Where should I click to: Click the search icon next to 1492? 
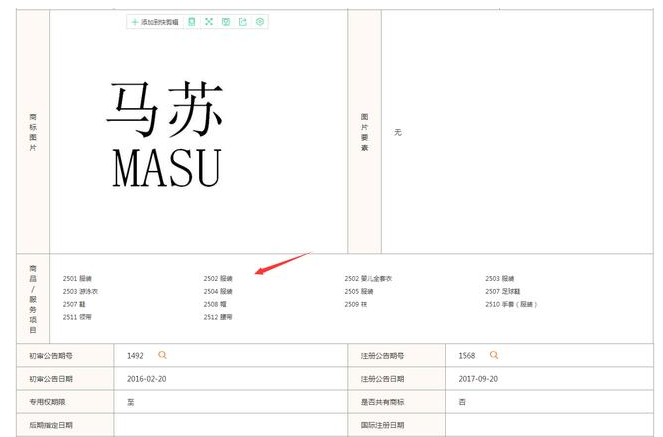[162, 355]
